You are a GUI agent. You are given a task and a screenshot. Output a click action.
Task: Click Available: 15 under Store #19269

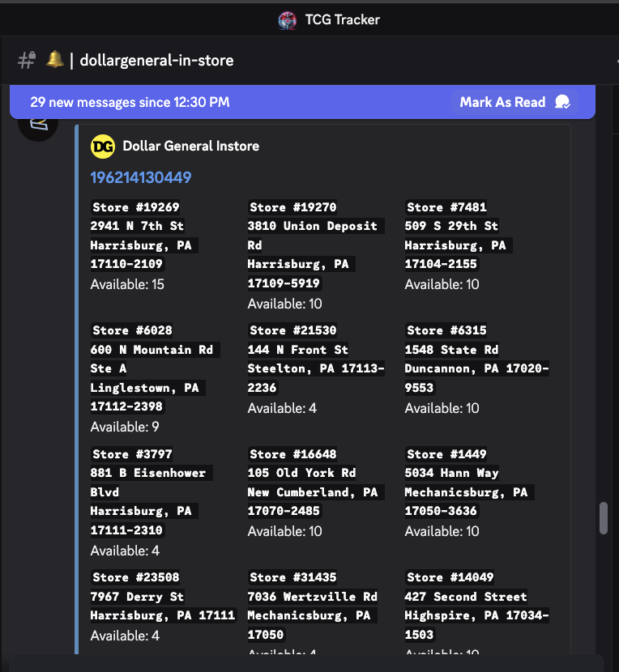[x=127, y=284]
